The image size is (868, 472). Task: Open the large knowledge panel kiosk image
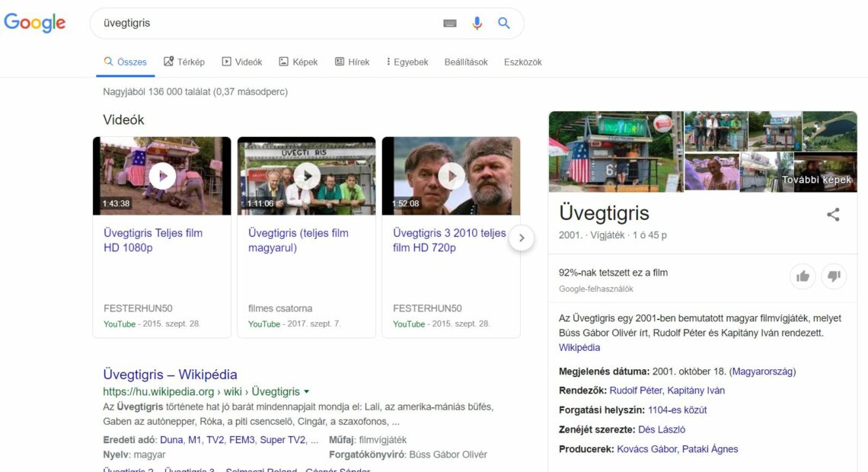[616, 151]
